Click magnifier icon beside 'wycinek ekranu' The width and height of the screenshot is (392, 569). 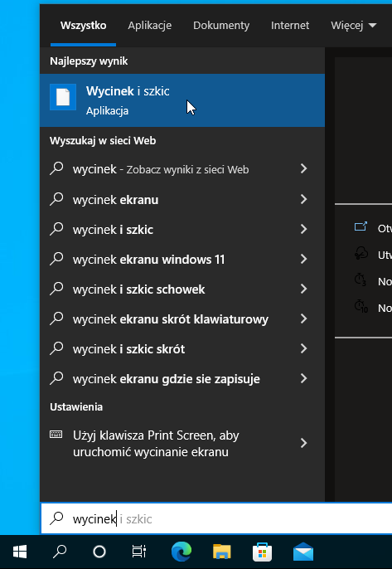pyautogui.click(x=56, y=199)
